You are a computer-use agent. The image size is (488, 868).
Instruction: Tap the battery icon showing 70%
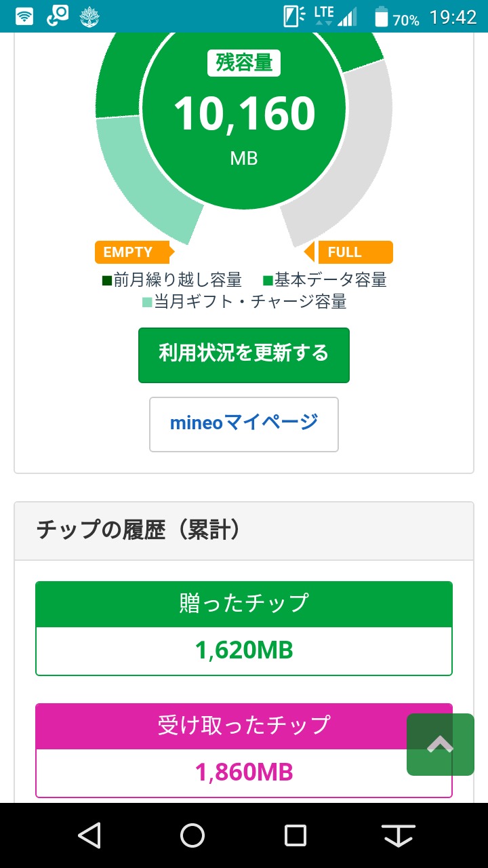[382, 17]
